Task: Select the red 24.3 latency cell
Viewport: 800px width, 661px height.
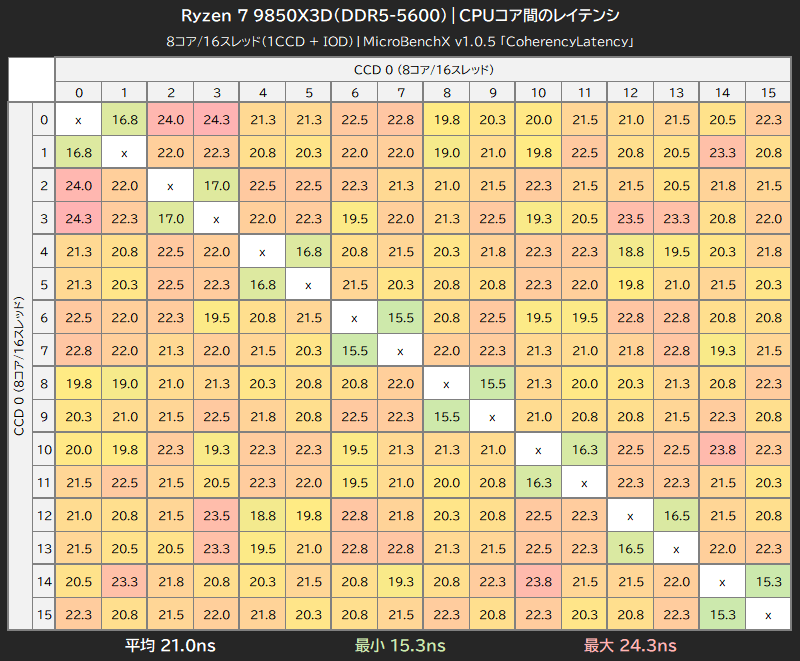Action: [216, 119]
